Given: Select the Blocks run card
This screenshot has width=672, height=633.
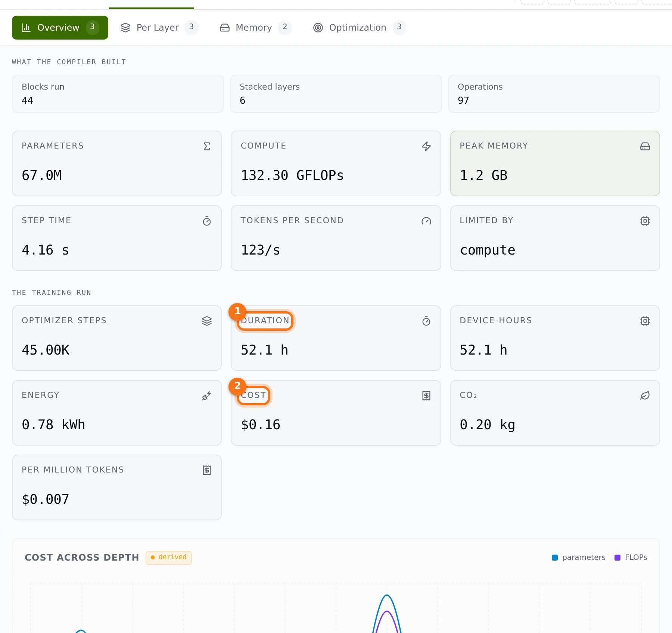Looking at the screenshot, I should pos(118,94).
